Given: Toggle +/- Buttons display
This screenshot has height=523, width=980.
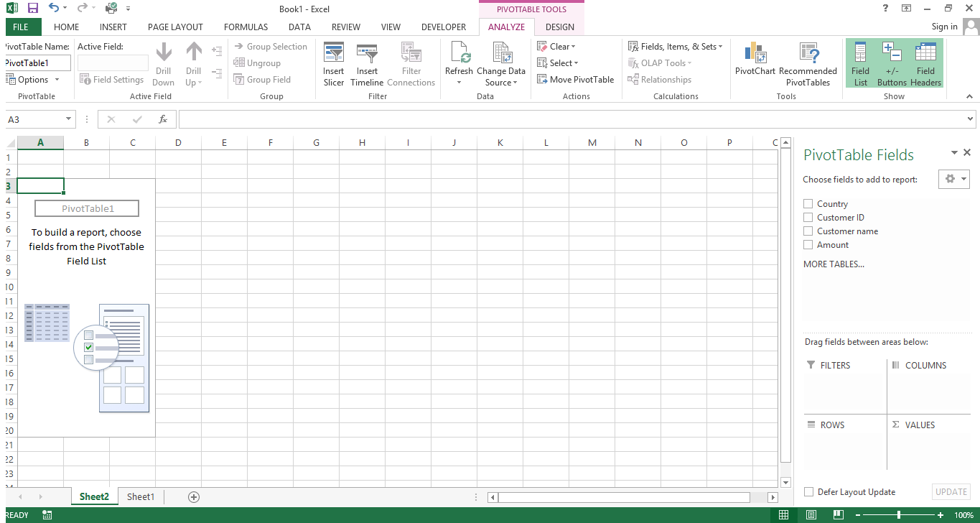Looking at the screenshot, I should click(x=892, y=64).
